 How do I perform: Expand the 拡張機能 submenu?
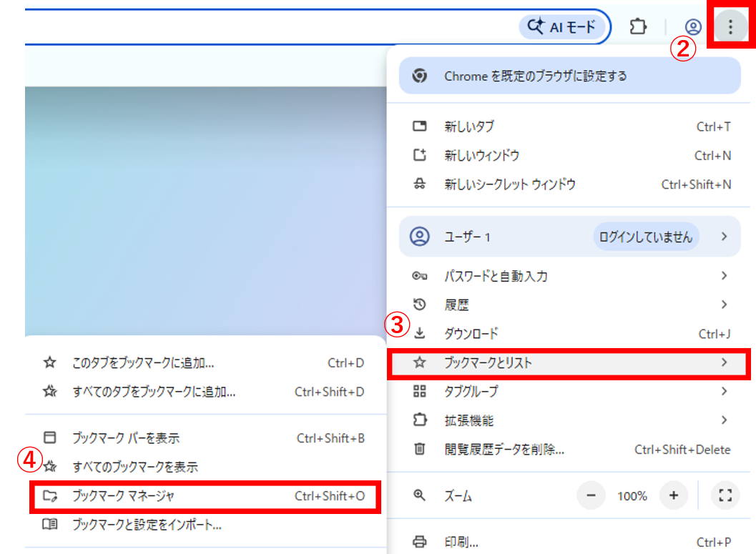point(569,420)
